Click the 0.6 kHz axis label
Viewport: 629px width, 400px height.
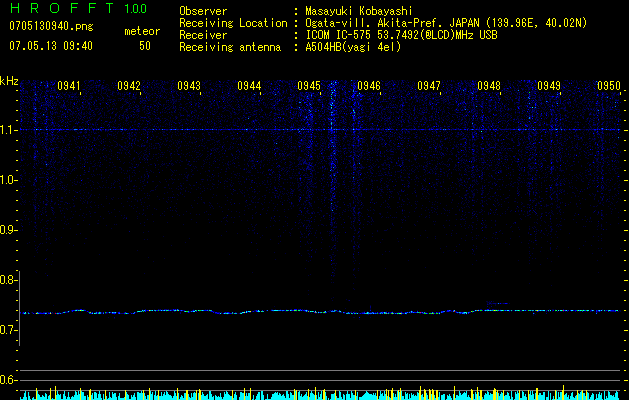pyautogui.click(x=7, y=380)
